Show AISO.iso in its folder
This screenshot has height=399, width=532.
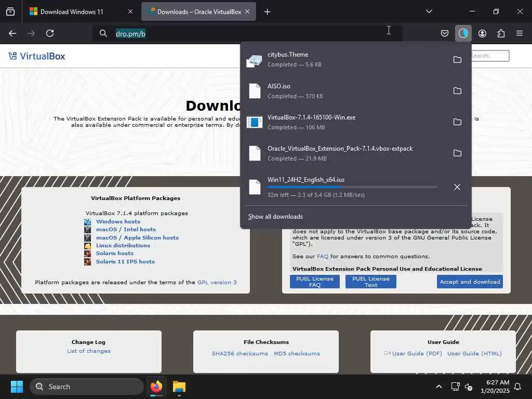point(457,90)
